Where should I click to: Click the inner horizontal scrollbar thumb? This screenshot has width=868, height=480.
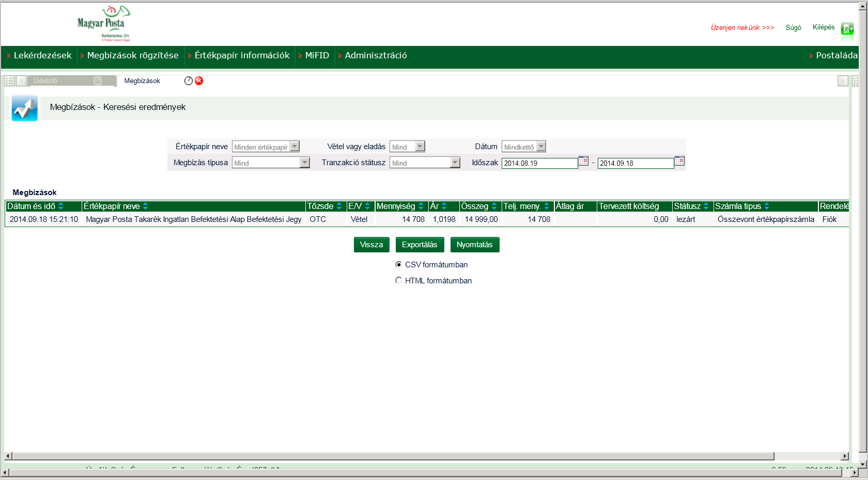click(393, 456)
